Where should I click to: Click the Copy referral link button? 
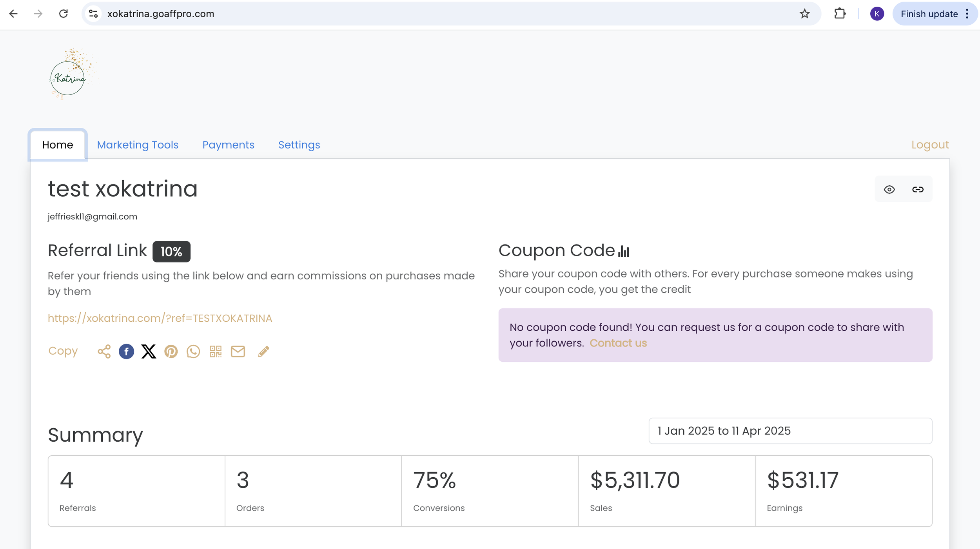pyautogui.click(x=63, y=351)
